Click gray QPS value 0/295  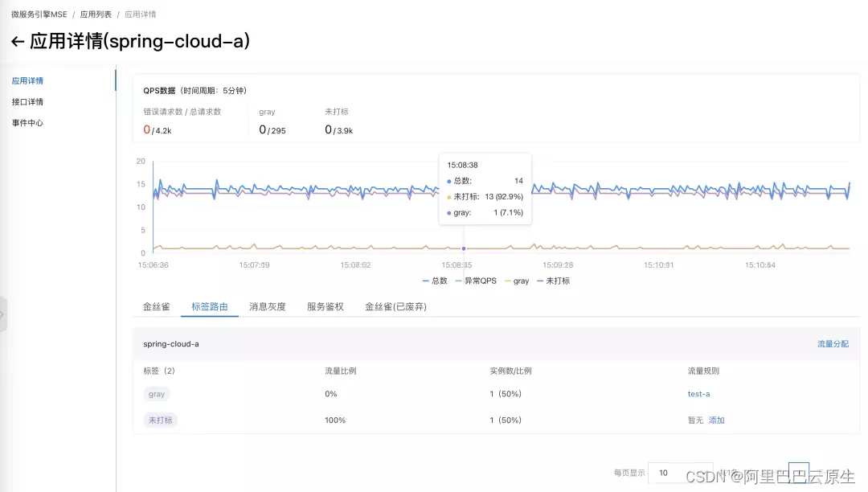(272, 130)
